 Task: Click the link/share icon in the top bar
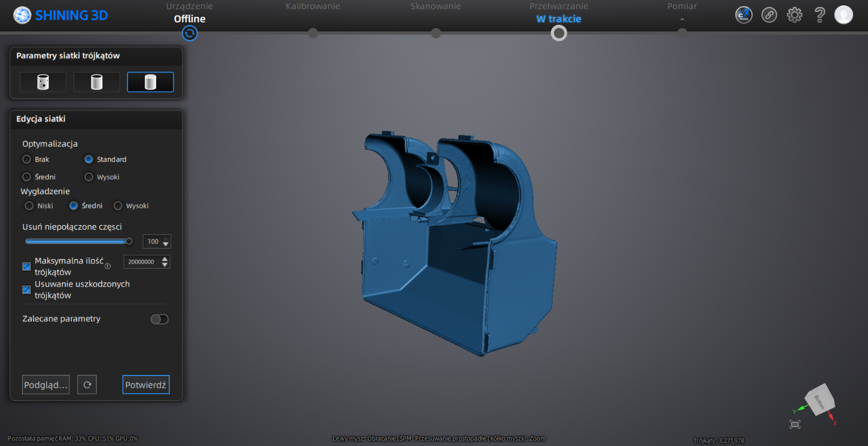pos(769,15)
